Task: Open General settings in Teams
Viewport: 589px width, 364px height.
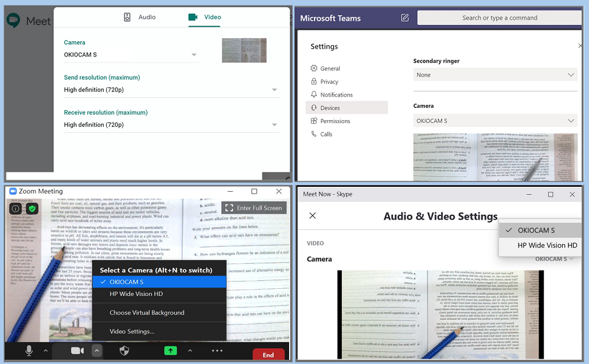Action: pyautogui.click(x=325, y=69)
